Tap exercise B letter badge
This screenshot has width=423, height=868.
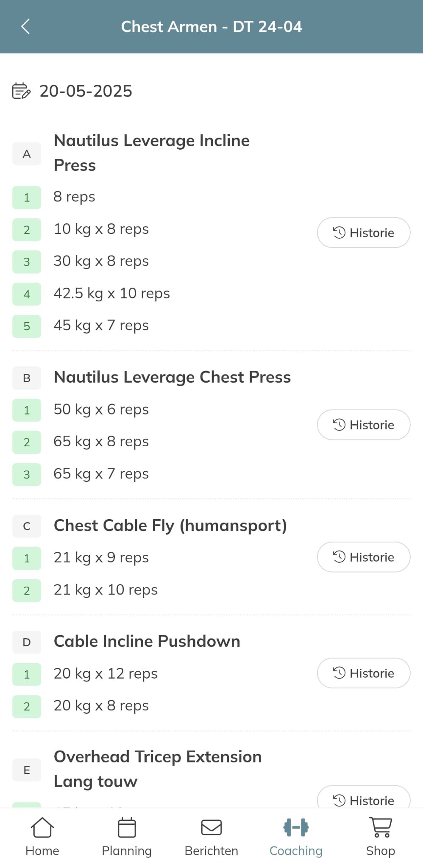click(27, 378)
